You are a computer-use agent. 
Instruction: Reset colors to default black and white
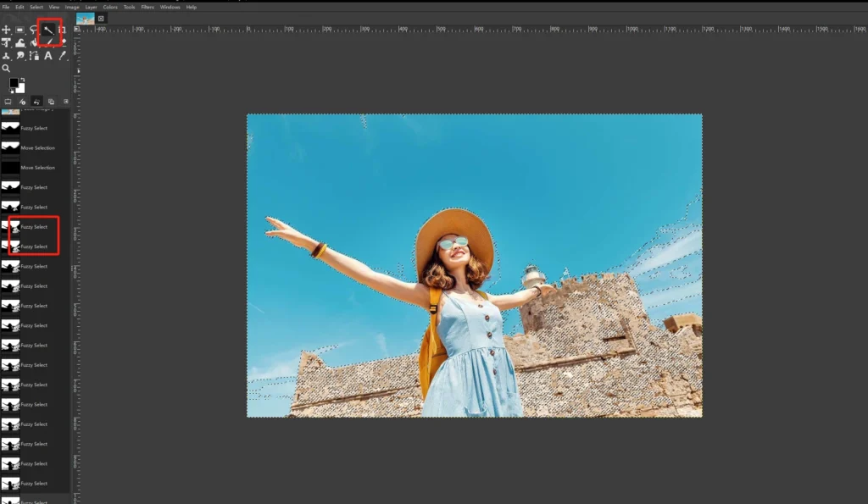[x=11, y=90]
